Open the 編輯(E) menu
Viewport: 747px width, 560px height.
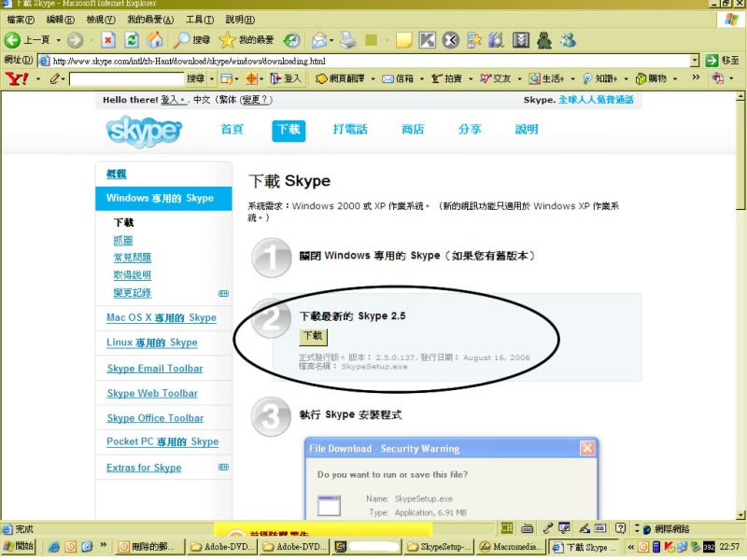click(60, 20)
